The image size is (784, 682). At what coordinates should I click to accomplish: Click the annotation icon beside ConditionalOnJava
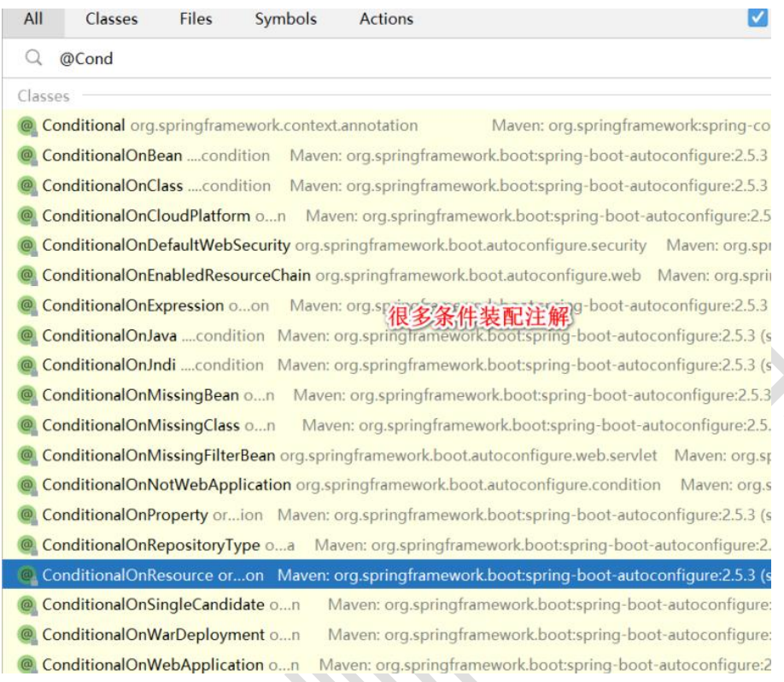coord(27,335)
